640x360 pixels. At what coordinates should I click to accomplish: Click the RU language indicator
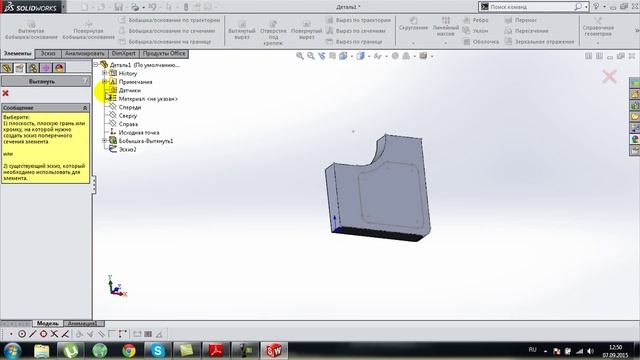[532, 350]
